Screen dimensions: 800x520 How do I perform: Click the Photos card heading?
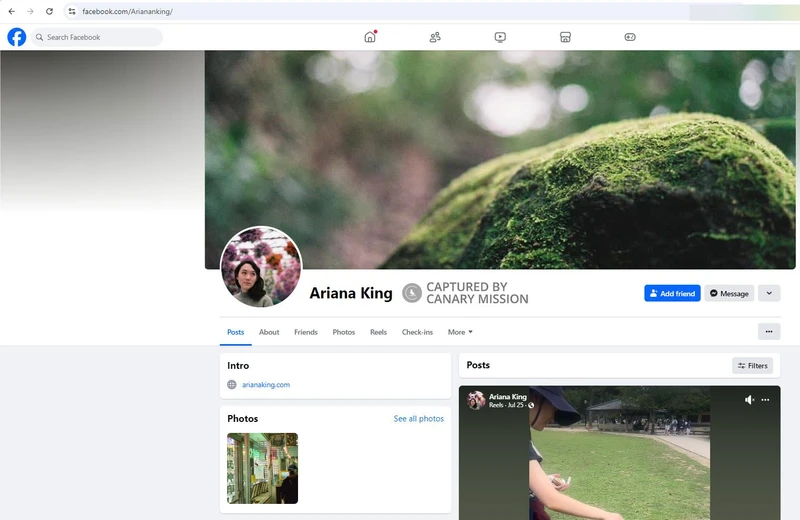[243, 418]
